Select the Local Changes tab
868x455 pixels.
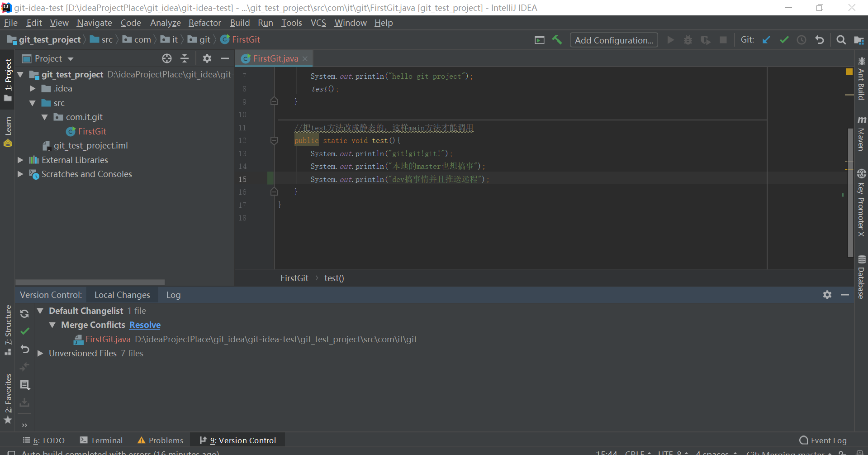coord(122,295)
